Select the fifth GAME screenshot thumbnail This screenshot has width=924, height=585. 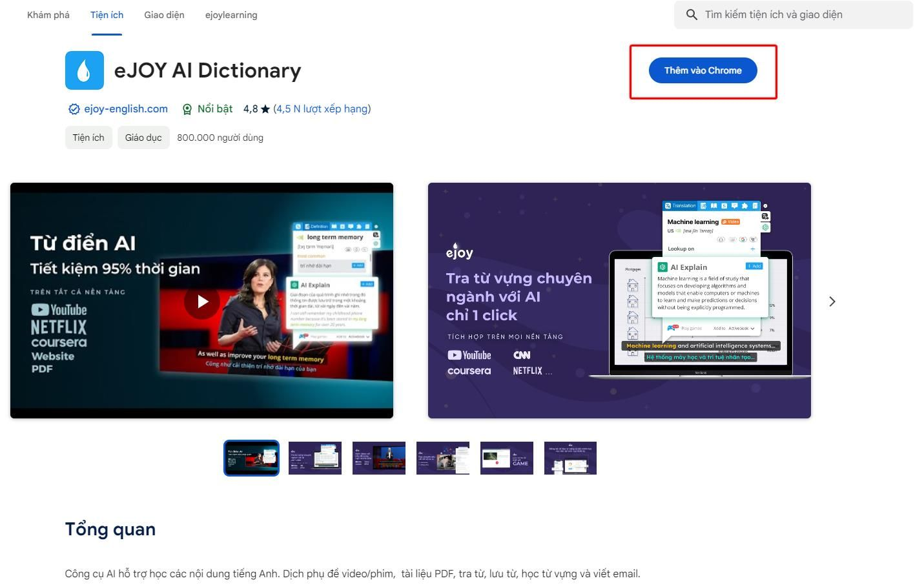coord(507,458)
